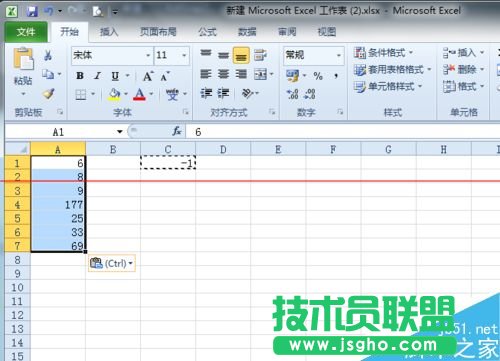
Task: Open the 文件 File tab
Action: pyautogui.click(x=26, y=32)
